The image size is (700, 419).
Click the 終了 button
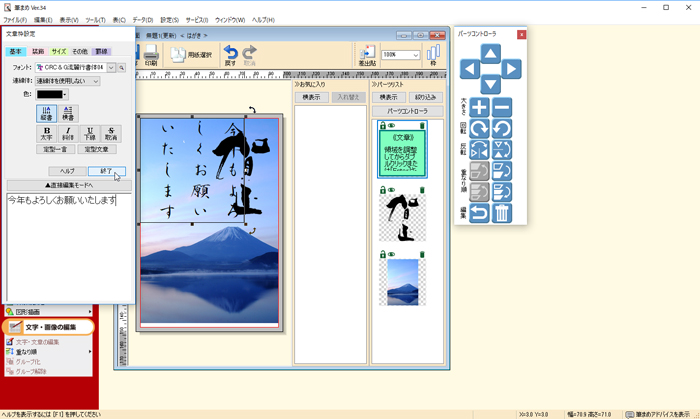tap(106, 171)
